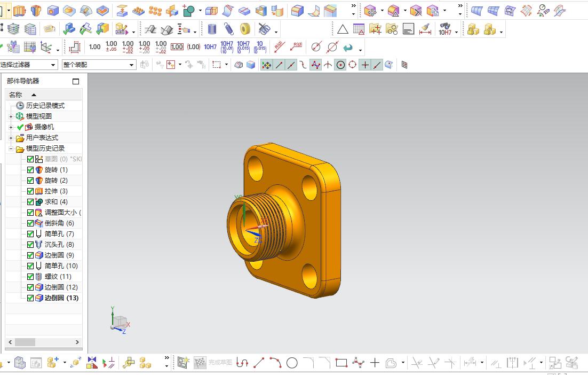Select the 边倒圆 (13) feature row

(61, 298)
